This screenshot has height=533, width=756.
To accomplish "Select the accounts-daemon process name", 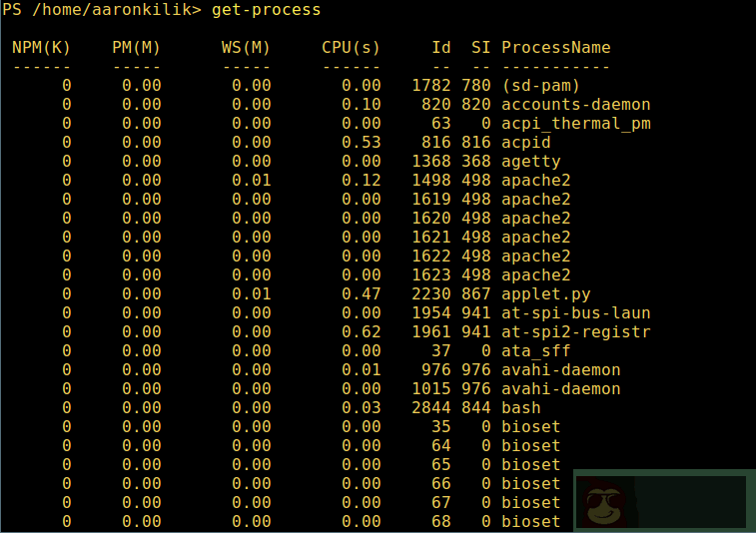I will click(x=575, y=105).
